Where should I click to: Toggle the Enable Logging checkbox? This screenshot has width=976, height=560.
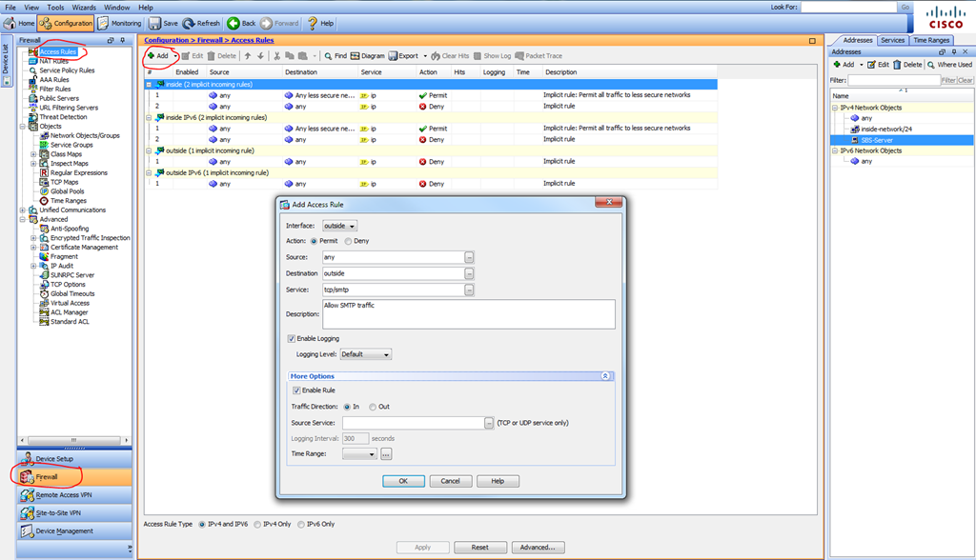[292, 338]
